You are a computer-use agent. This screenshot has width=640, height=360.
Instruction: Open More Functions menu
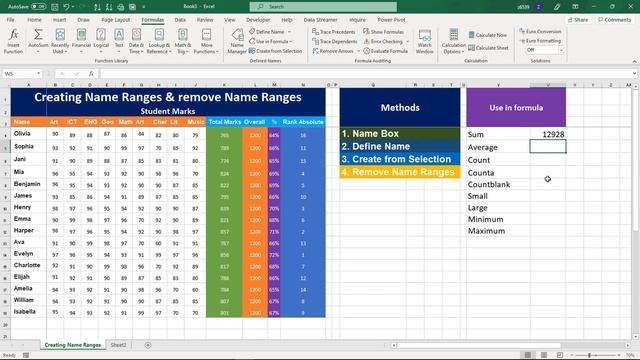(x=207, y=41)
